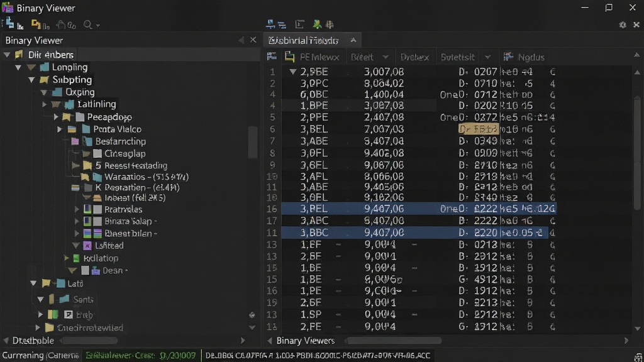Viewport: 644px width, 362px height.
Task: Click value 8,064,02 in row 2
Action: [384, 84]
